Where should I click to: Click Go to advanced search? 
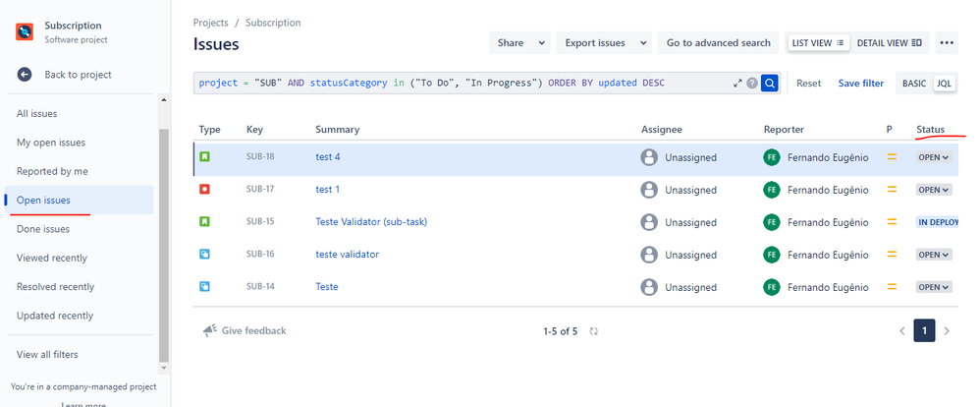pos(718,43)
